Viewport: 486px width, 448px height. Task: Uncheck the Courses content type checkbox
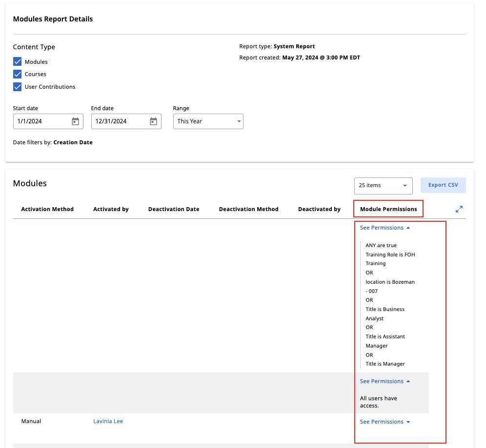pyautogui.click(x=18, y=74)
